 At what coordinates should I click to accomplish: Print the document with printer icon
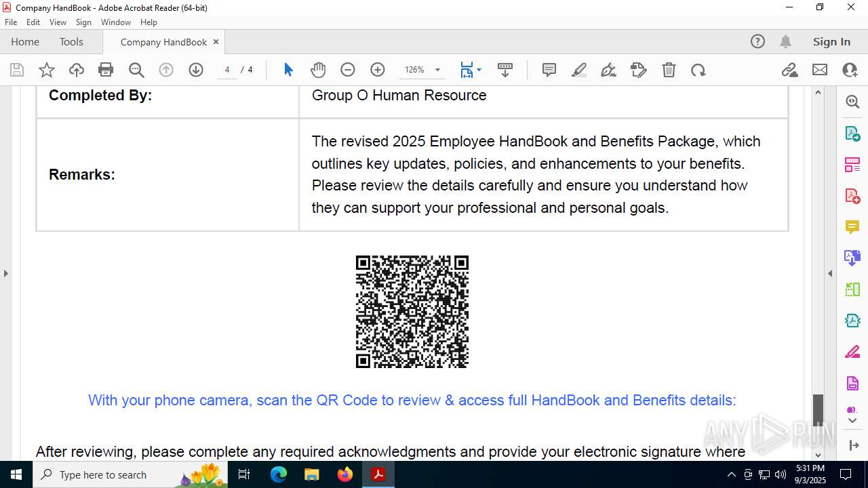[106, 70]
